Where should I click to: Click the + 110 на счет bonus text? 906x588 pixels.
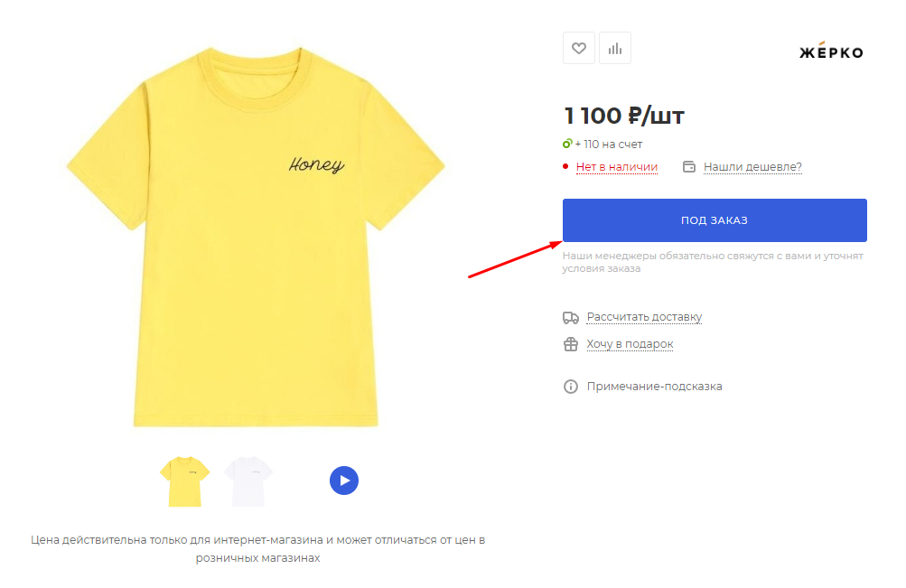[609, 145]
